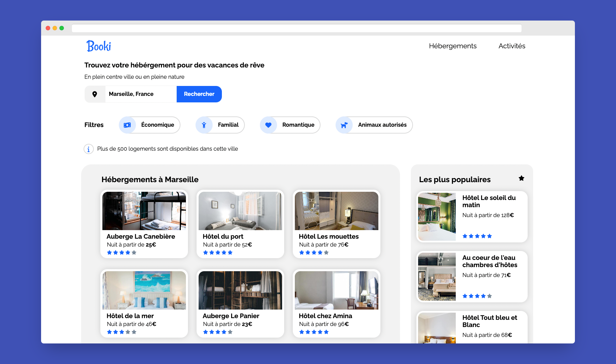The image size is (616, 364).
Task: Click the fifth star rating of Auberge La Canebière
Action: tap(134, 252)
